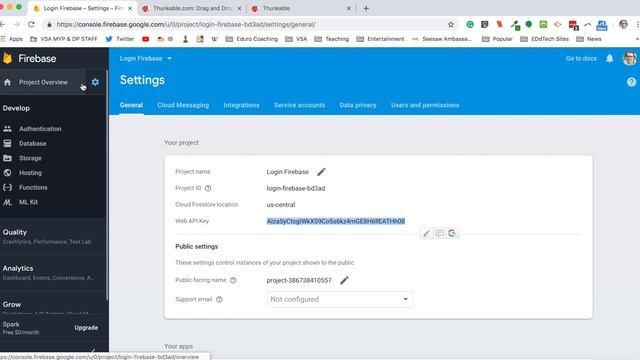
Task: Switch to Thunkable.com browser tab
Action: coord(192,8)
